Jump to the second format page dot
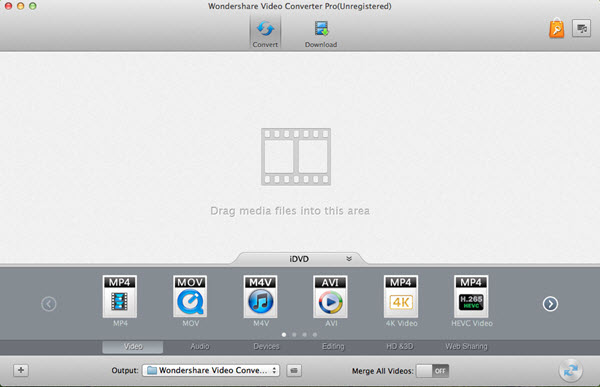Screen dimensions: 600x387 (x=294, y=335)
